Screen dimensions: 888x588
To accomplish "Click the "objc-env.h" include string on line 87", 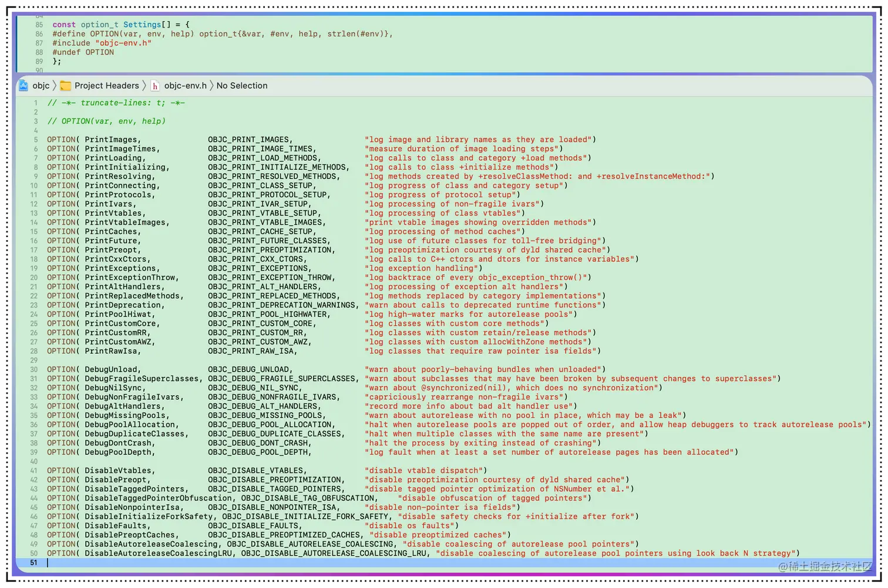I will coord(123,43).
